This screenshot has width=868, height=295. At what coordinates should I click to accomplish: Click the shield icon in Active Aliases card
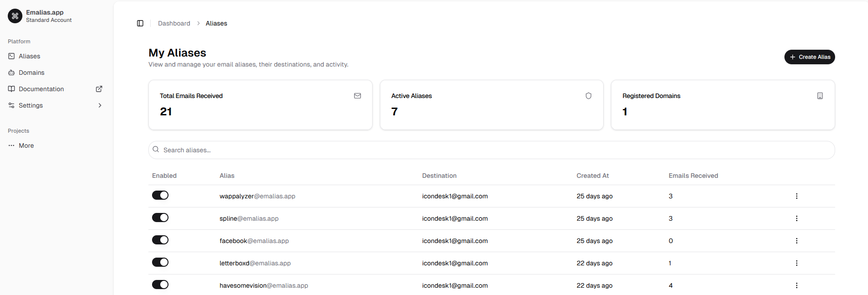(589, 96)
